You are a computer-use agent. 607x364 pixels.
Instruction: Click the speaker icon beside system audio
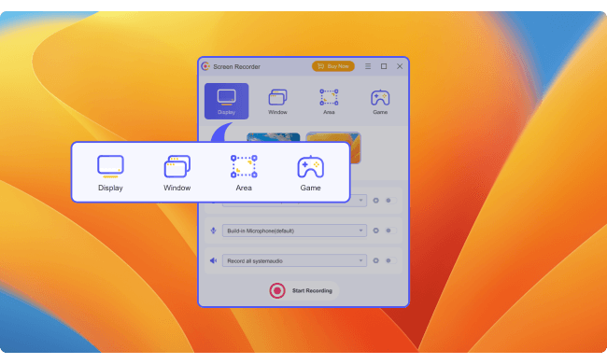coord(213,260)
